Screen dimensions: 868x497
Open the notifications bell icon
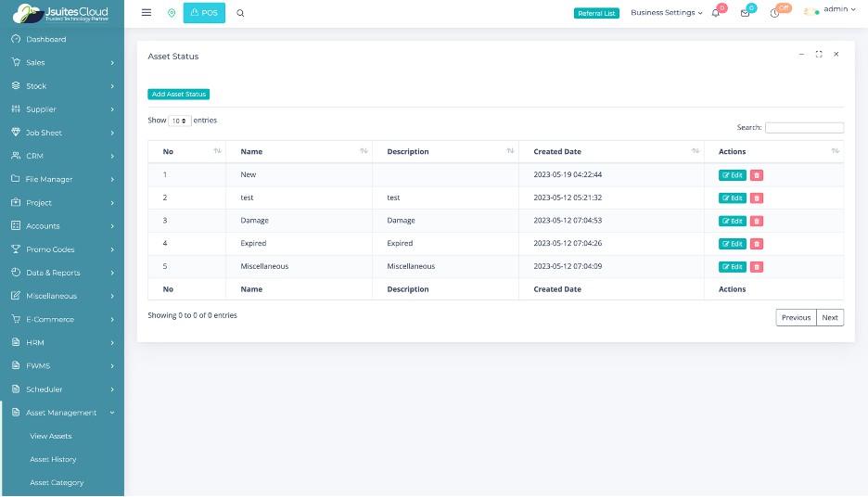716,13
